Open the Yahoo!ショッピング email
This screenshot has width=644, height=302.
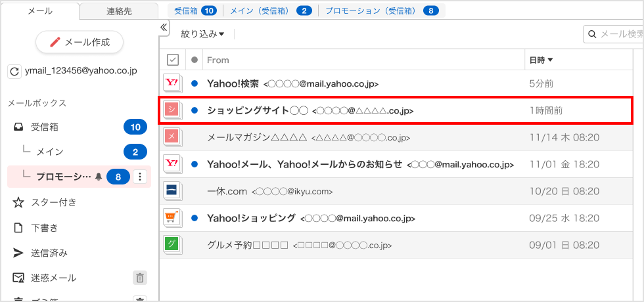(396, 218)
